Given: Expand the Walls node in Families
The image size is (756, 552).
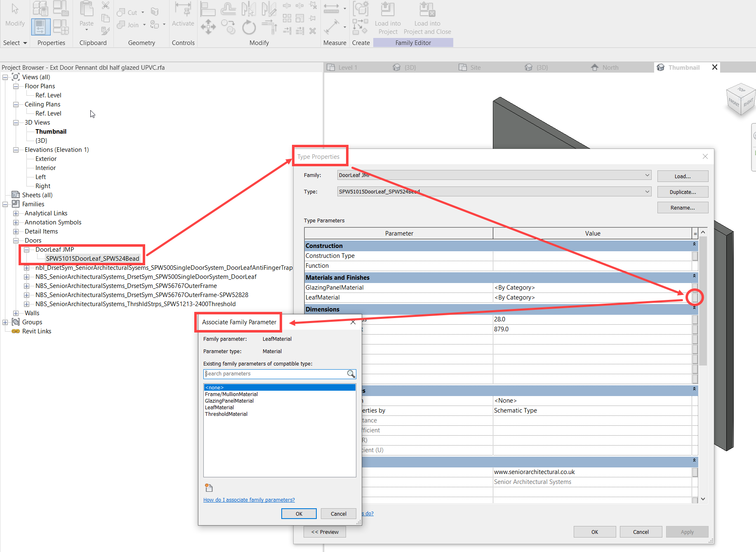Looking at the screenshot, I should point(16,313).
